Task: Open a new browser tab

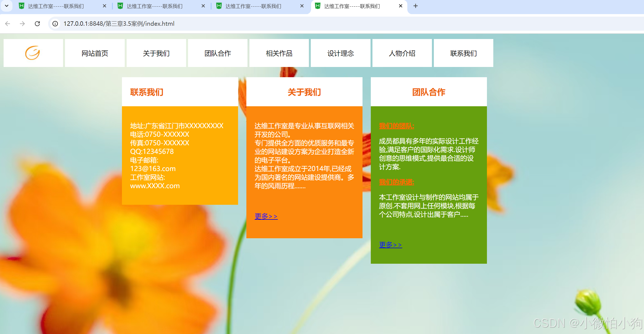Action: 416,6
